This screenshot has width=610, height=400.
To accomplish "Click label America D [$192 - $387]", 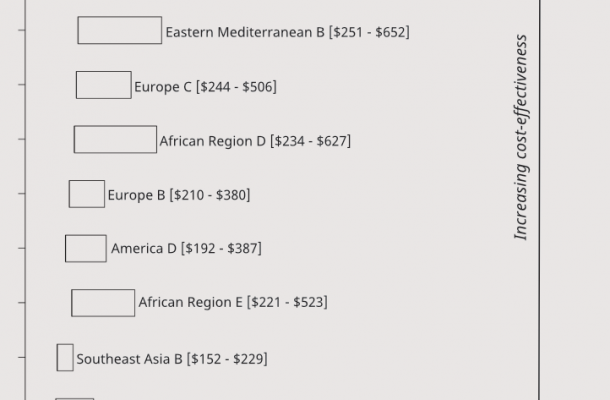I will (x=186, y=248).
